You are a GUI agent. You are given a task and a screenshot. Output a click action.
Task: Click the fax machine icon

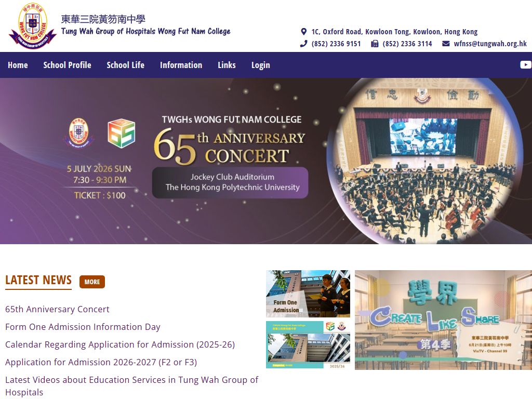[x=375, y=44]
